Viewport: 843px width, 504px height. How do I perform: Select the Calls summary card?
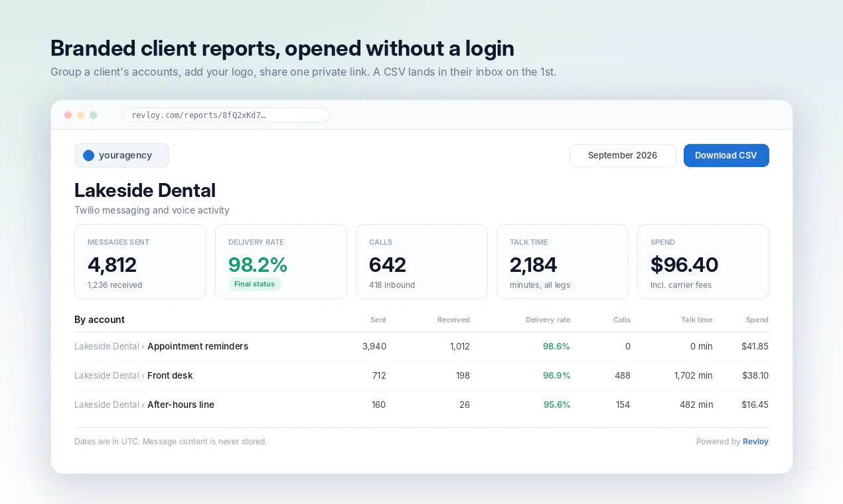421,261
